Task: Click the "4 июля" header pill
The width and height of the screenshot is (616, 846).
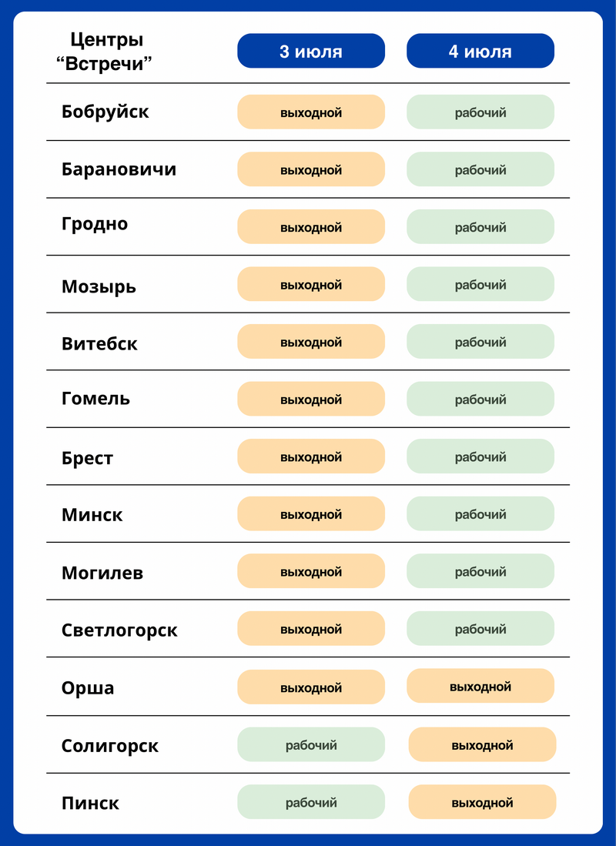Action: 480,51
